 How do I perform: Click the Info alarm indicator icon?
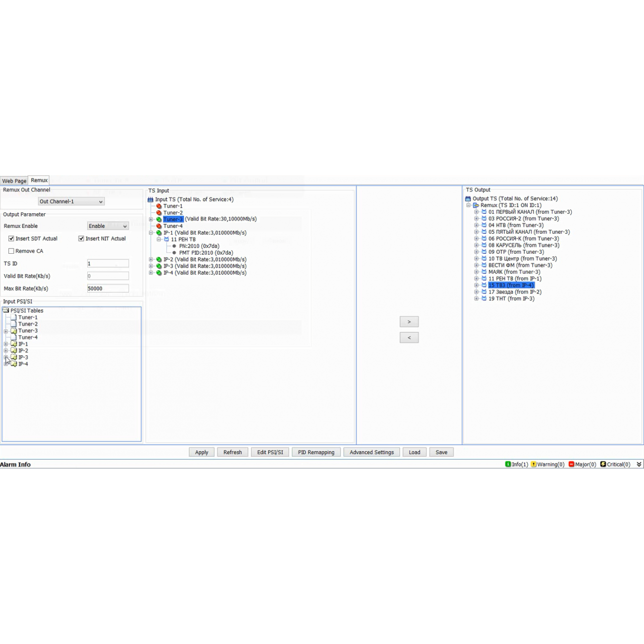508,465
